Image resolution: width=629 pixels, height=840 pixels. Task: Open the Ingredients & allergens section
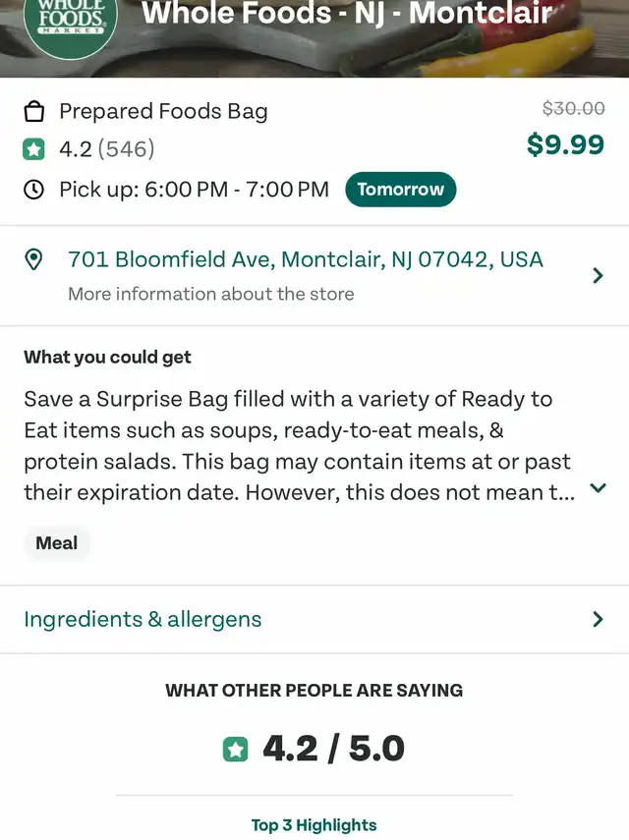[143, 619]
